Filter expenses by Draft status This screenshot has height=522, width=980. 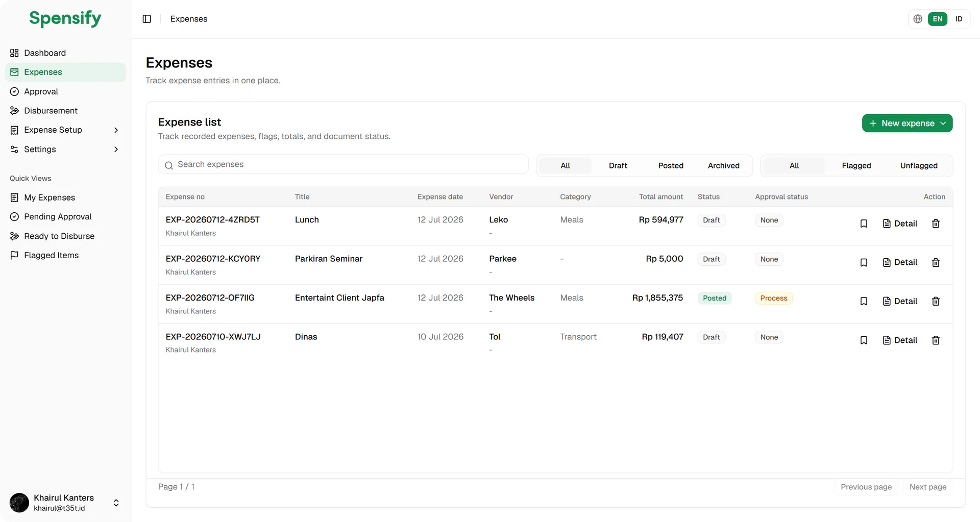[x=618, y=166]
